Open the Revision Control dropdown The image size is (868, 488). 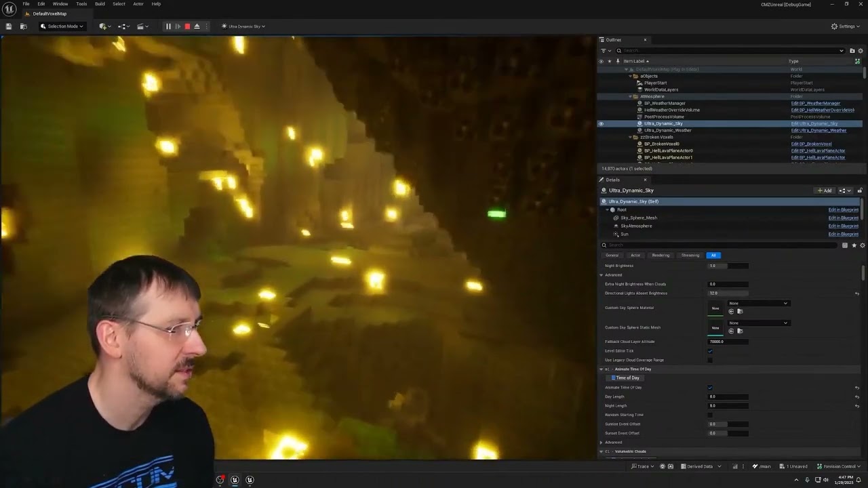840,466
